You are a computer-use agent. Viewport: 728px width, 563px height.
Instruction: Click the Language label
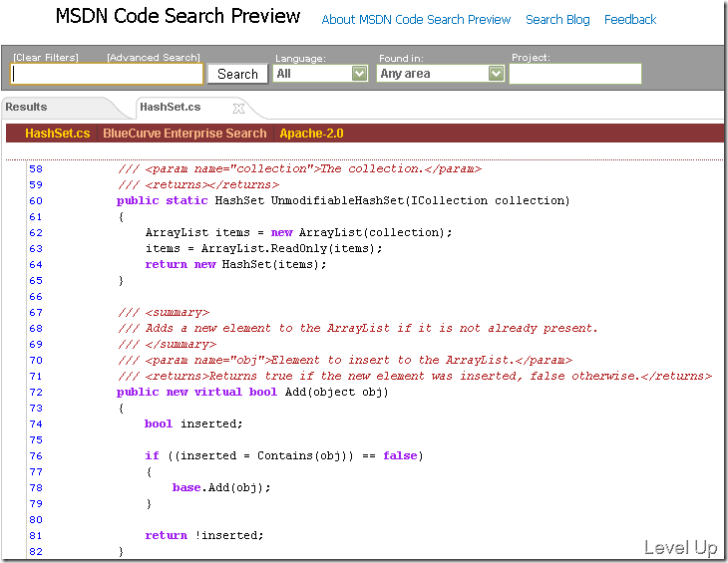[x=300, y=59]
